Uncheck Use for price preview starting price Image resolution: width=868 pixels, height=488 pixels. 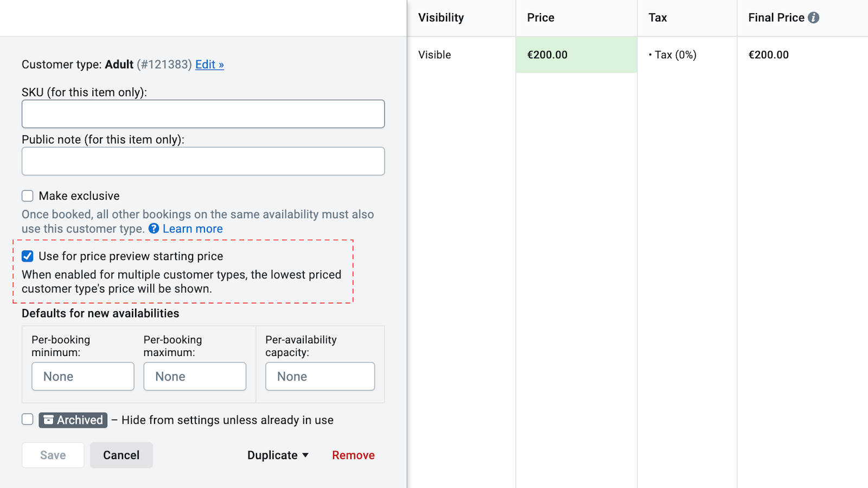[28, 256]
